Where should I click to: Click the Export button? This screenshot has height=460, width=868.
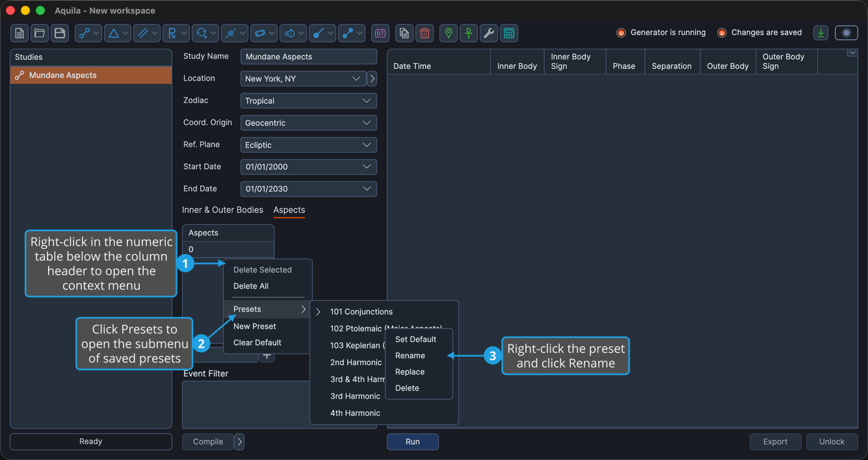click(x=776, y=442)
